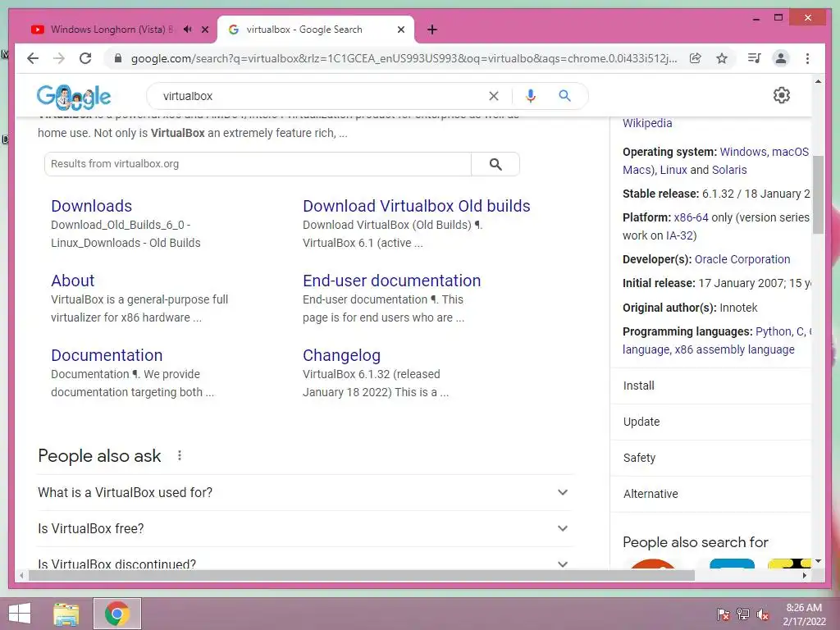Open the Documentation sitelink

pos(107,355)
